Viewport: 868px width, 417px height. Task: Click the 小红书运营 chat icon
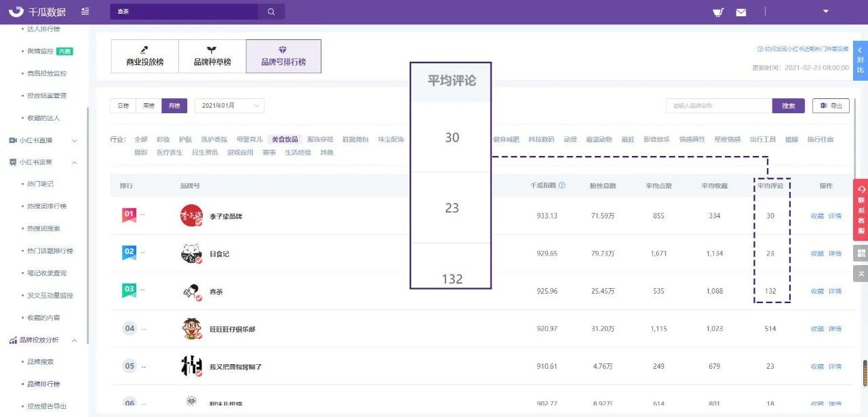tap(13, 162)
